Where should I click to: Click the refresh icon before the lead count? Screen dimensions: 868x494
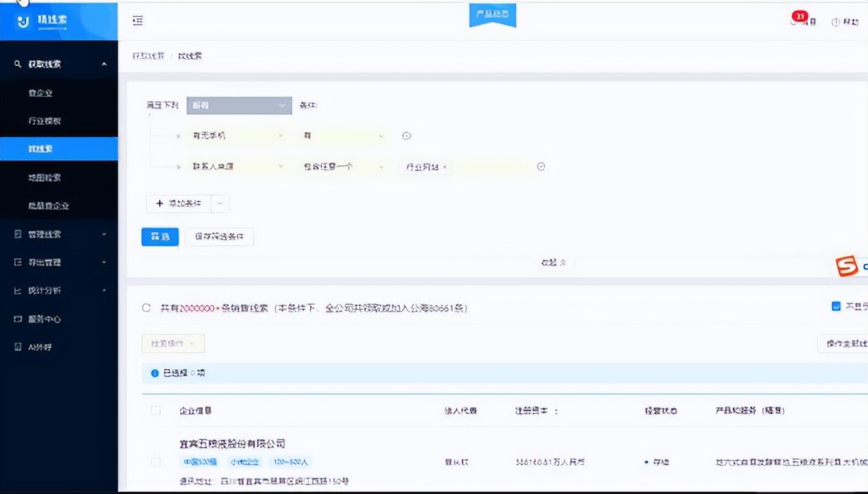146,307
